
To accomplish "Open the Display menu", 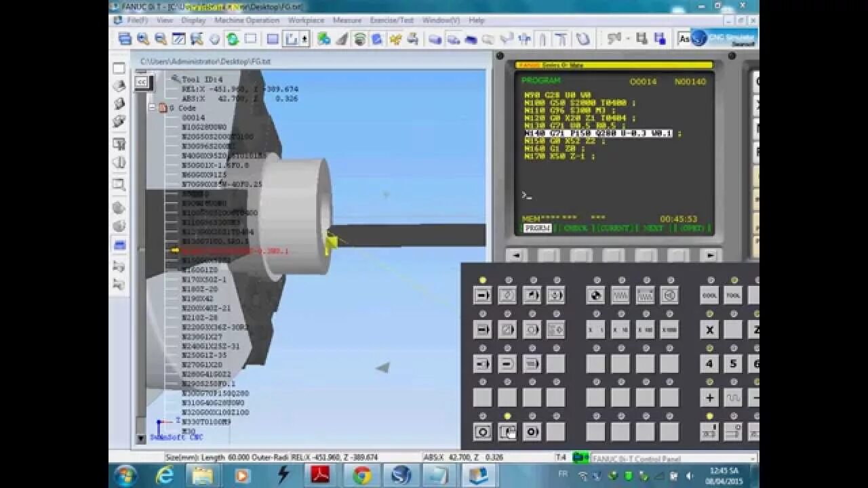I will tap(193, 20).
